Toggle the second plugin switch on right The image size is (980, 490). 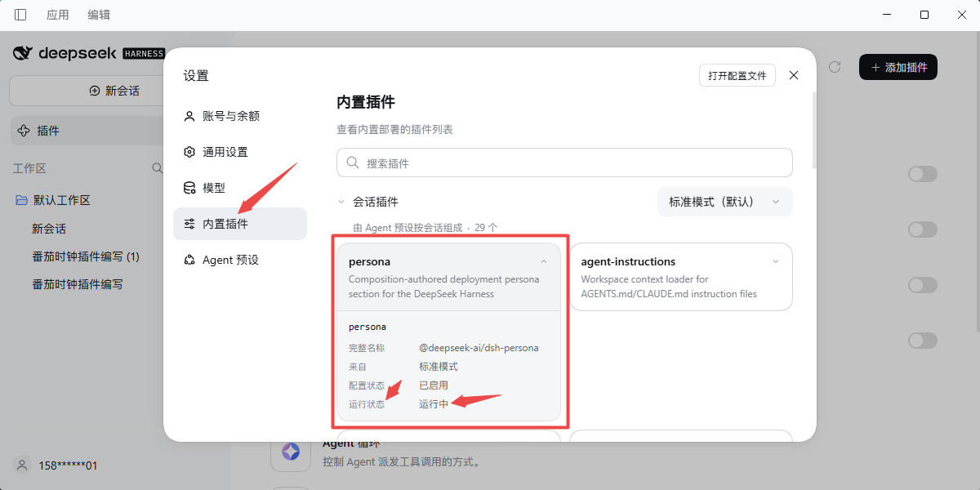[923, 229]
